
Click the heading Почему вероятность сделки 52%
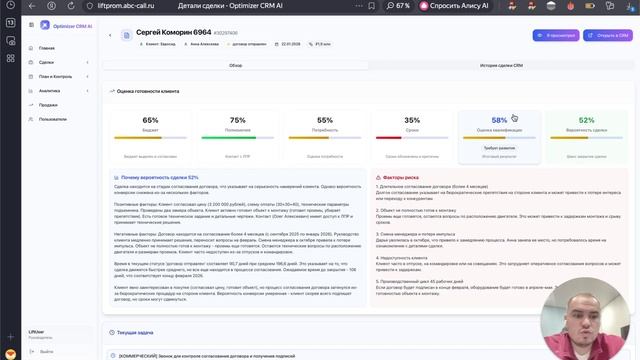pyautogui.click(x=160, y=178)
